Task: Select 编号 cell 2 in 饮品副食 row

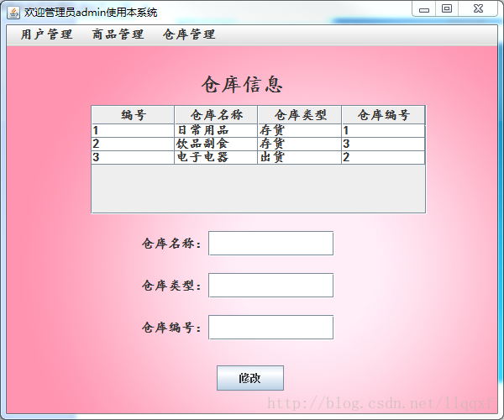Action: [133, 144]
